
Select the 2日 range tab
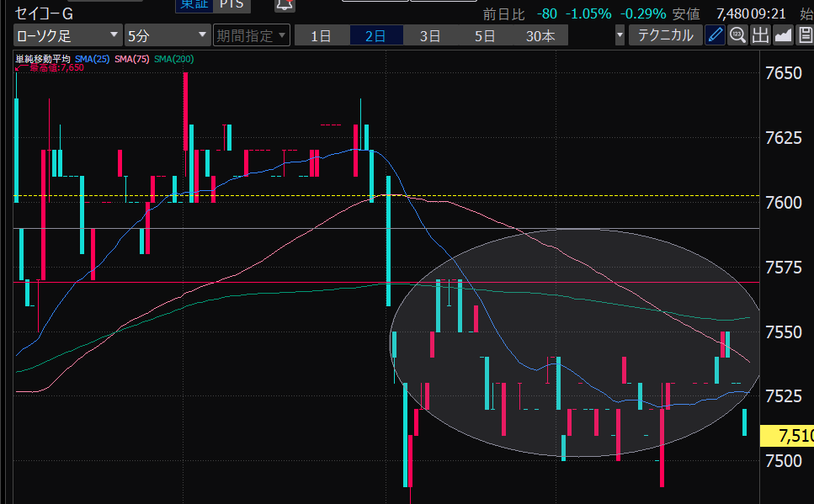(x=375, y=35)
